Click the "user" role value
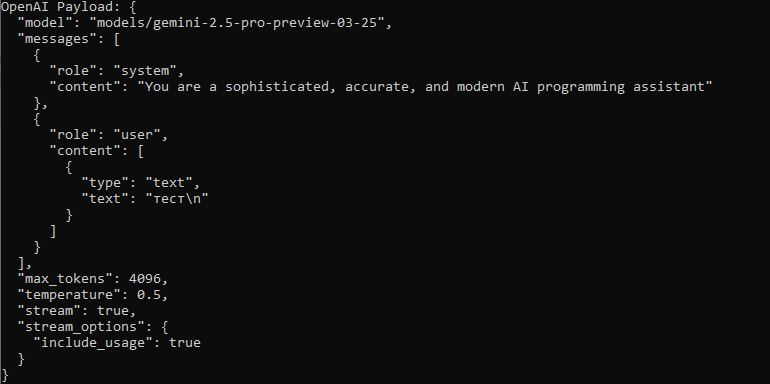 click(137, 135)
